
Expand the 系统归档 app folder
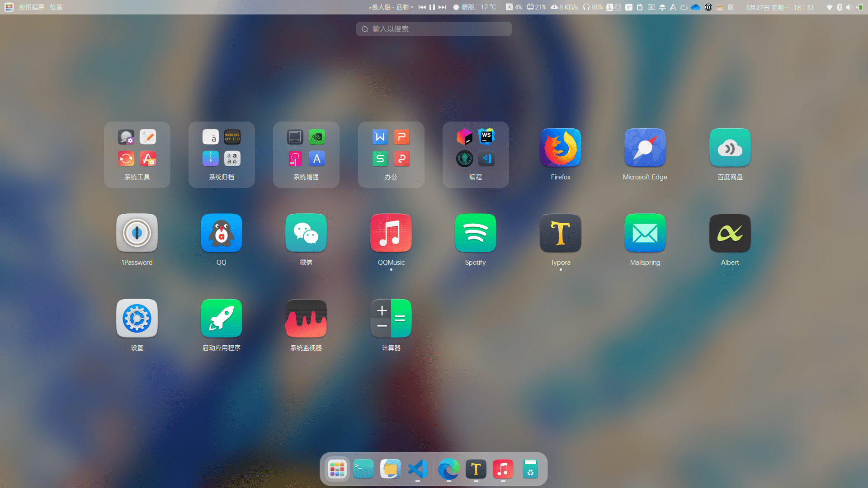[222, 155]
